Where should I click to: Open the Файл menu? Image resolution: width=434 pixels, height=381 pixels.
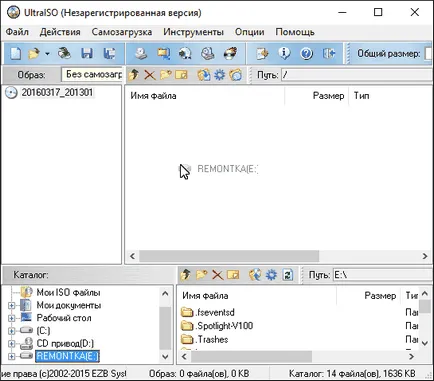pos(17,32)
